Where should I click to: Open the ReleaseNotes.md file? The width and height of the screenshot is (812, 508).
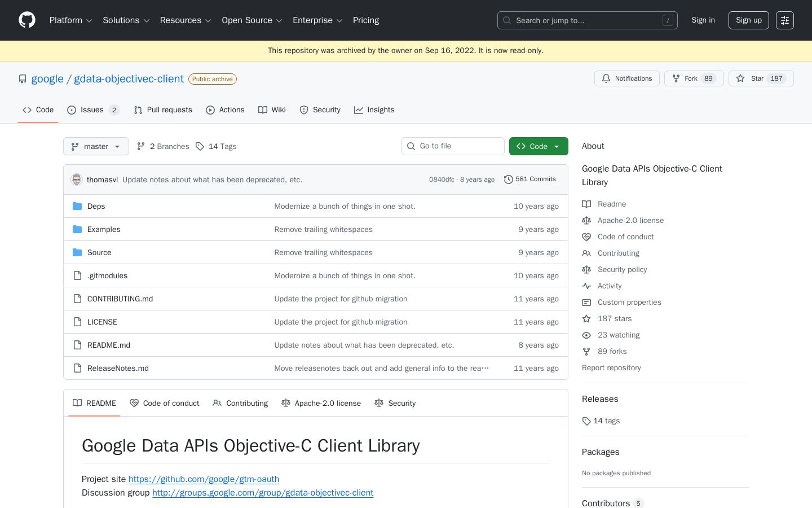click(x=118, y=368)
